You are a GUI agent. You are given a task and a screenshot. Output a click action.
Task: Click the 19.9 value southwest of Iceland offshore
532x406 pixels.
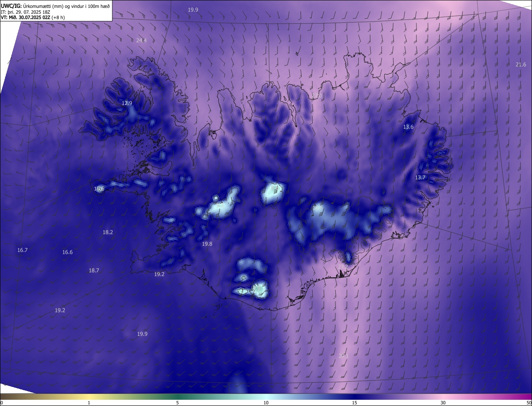142,334
